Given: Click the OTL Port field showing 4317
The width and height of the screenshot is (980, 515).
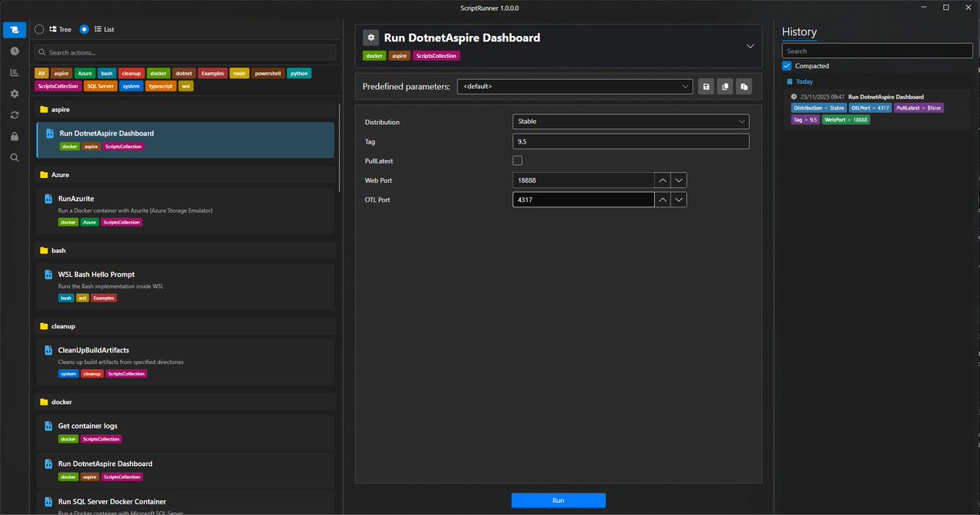Looking at the screenshot, I should 583,200.
